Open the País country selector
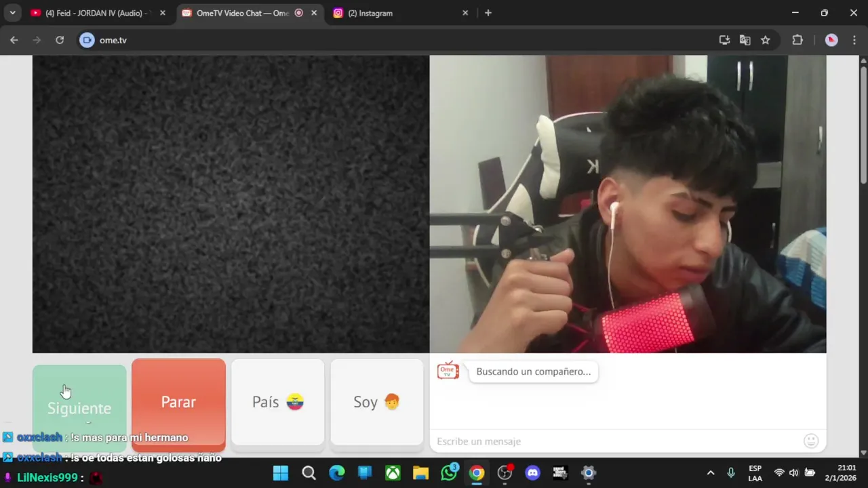Viewport: 868px width, 488px height. (278, 402)
